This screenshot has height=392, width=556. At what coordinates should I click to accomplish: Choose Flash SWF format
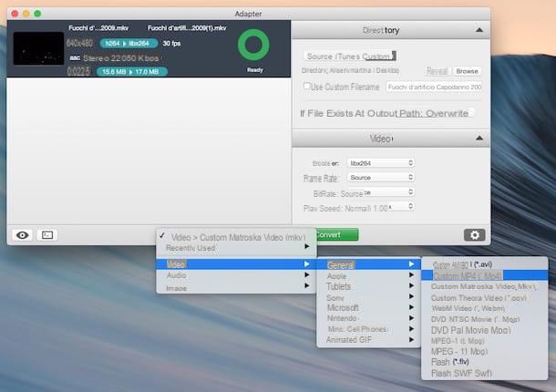click(484, 373)
